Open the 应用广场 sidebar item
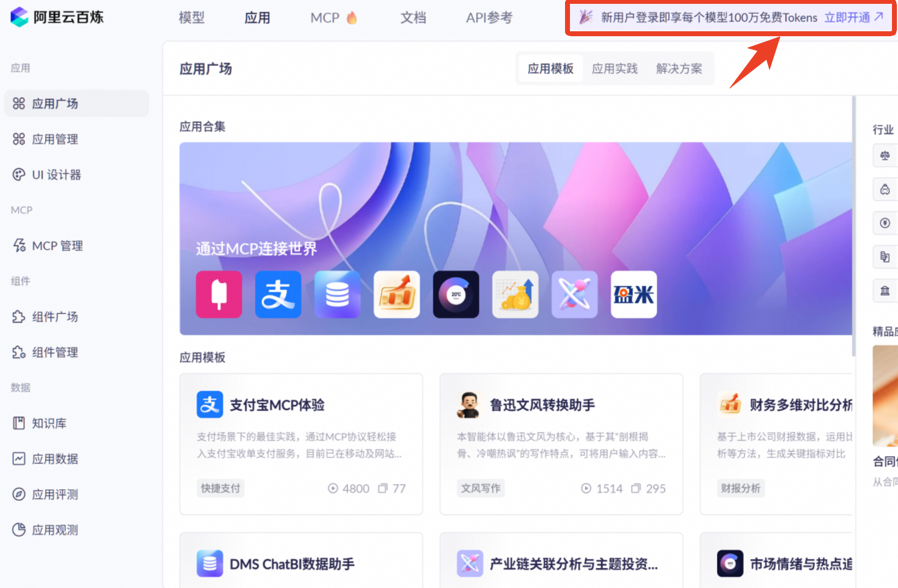The image size is (898, 588). (76, 103)
